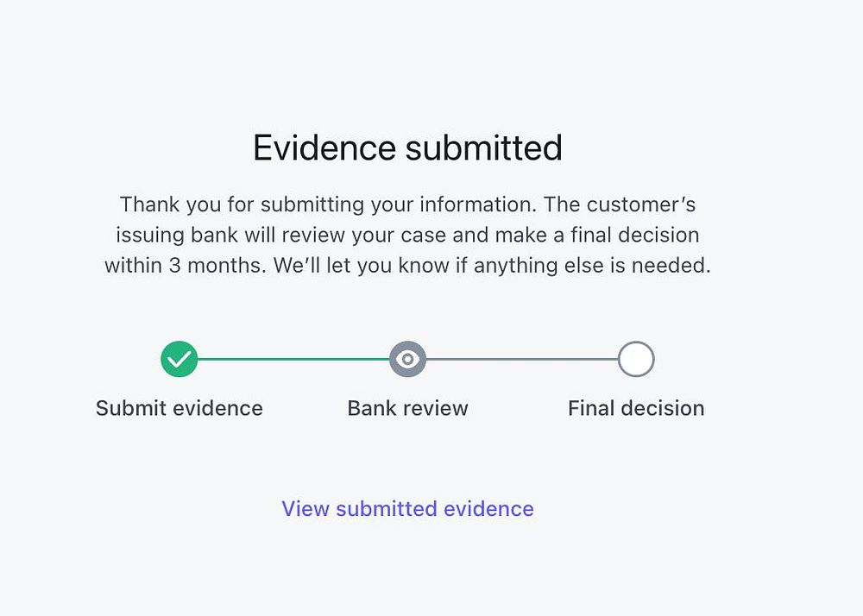Viewport: 863px width, 616px height.
Task: Open the View submitted evidence link
Action: click(407, 509)
